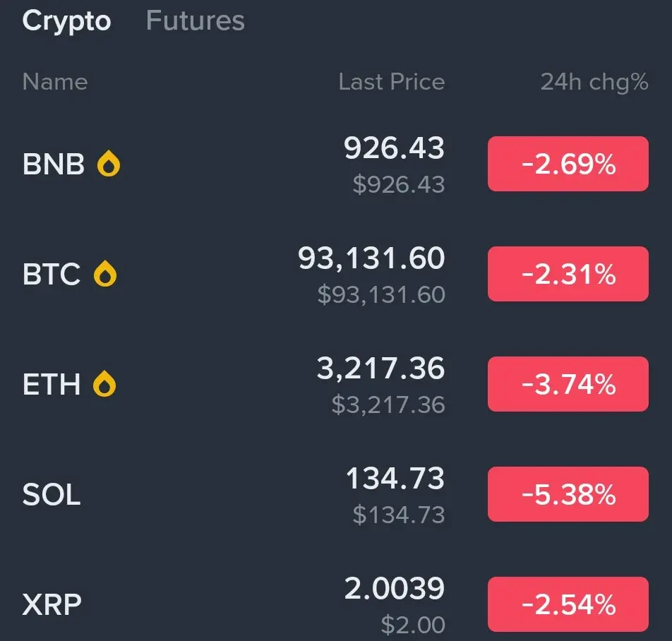Sort by Last Price column header
672x641 pixels.
point(391,82)
